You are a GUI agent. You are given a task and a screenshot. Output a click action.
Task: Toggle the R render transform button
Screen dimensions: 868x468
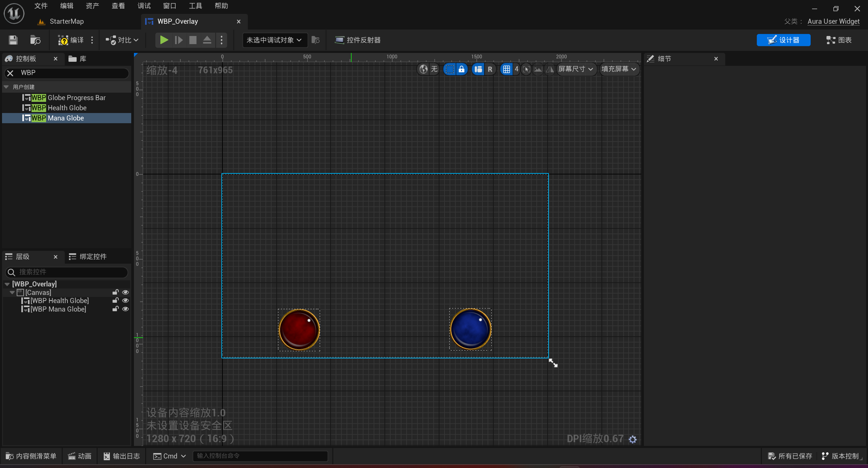(x=490, y=69)
